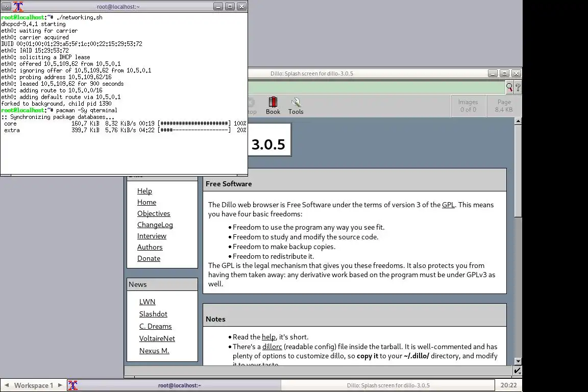
Task: Open the Nexus M. news link
Action: point(154,351)
